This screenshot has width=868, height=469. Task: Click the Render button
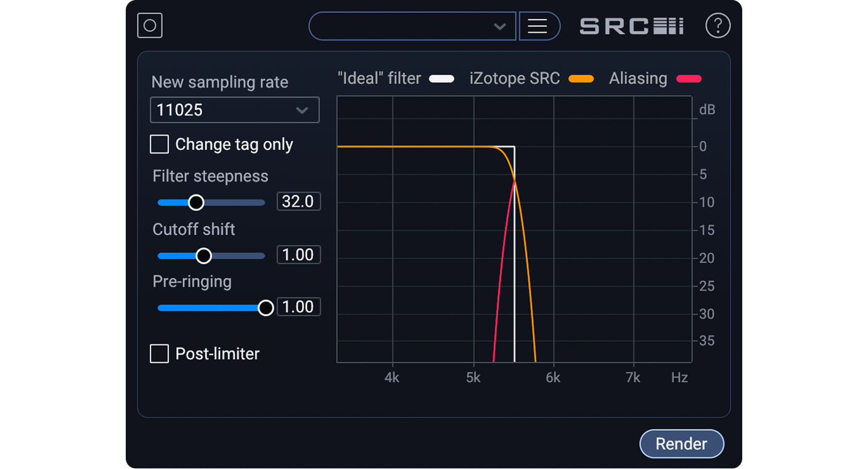(x=681, y=444)
